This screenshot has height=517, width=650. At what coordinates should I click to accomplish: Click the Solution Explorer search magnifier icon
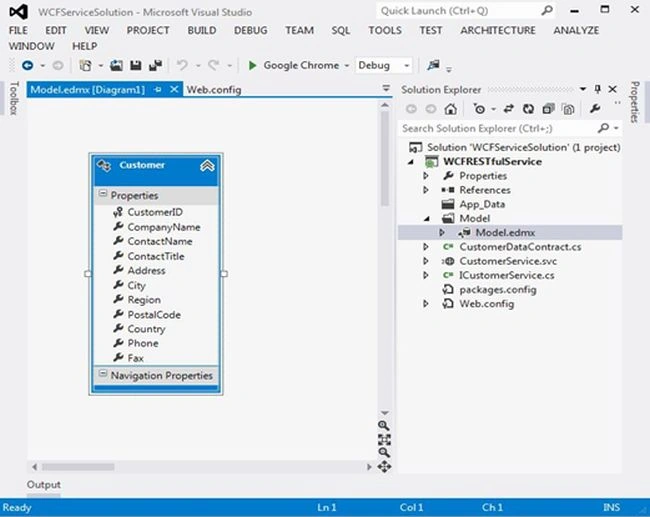coord(604,128)
